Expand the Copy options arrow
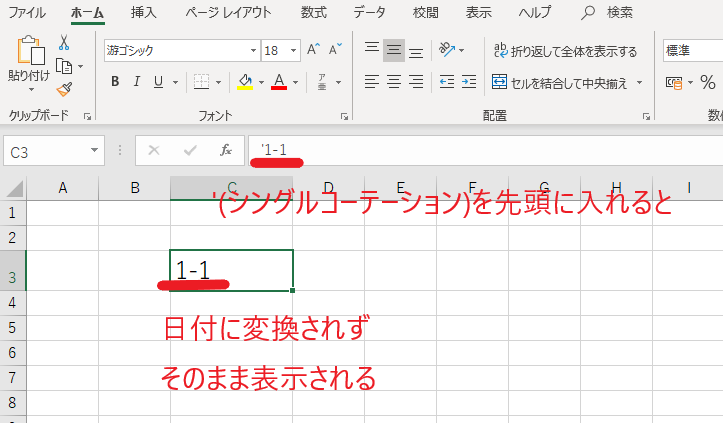The width and height of the screenshot is (723, 423). click(80, 66)
